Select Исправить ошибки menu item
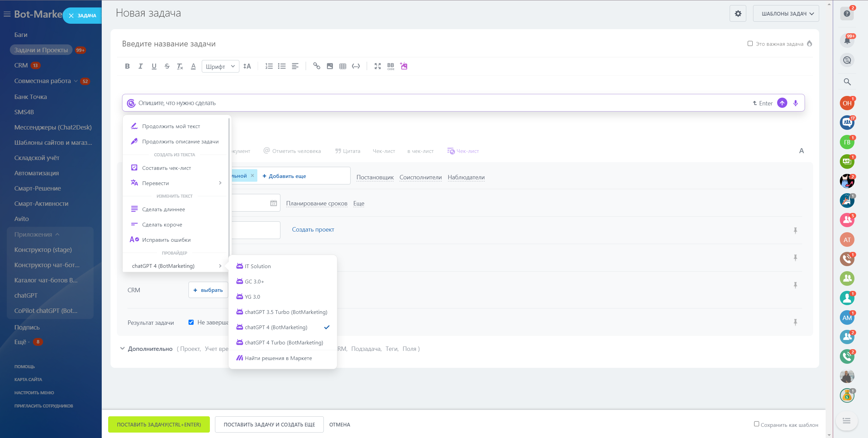 tap(166, 240)
